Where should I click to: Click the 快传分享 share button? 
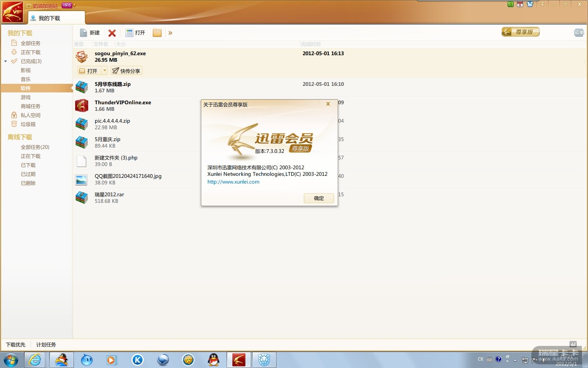pos(127,71)
